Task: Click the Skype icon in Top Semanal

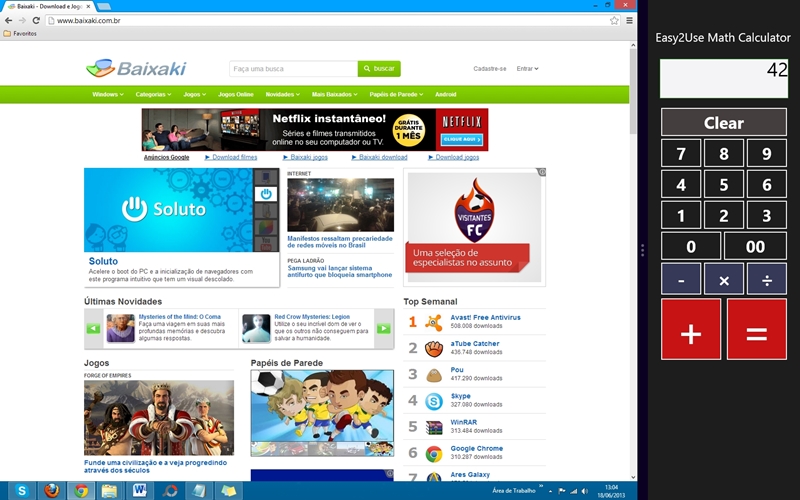Action: click(434, 401)
